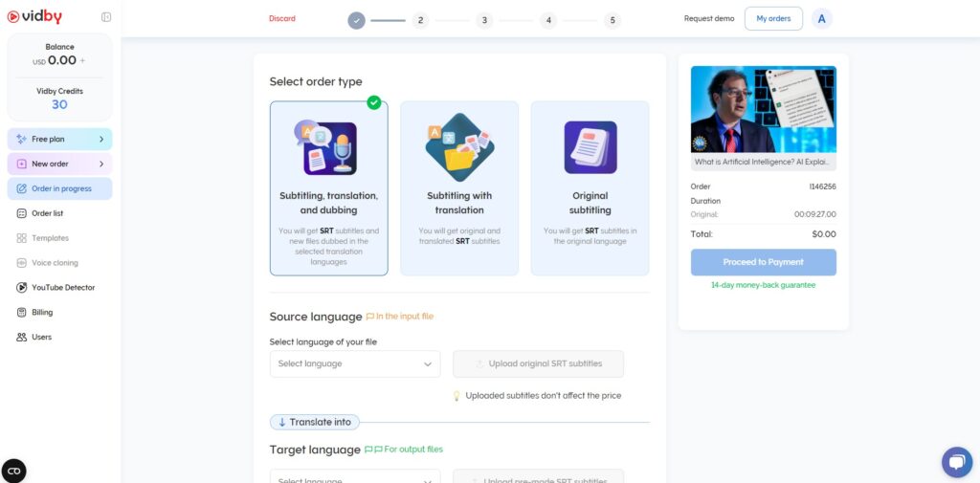The width and height of the screenshot is (980, 483).
Task: Go to step 4 in progress bar
Action: (548, 20)
